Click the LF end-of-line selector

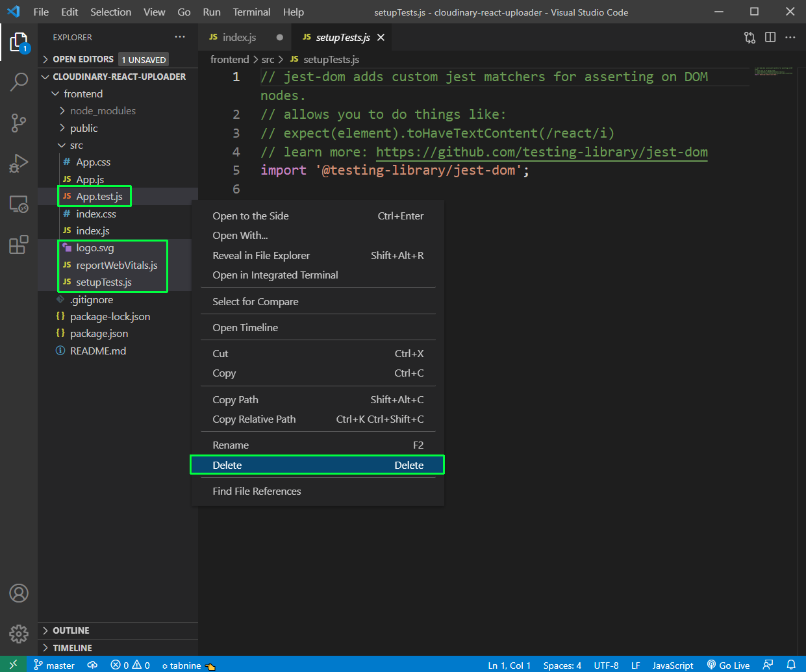point(635,665)
